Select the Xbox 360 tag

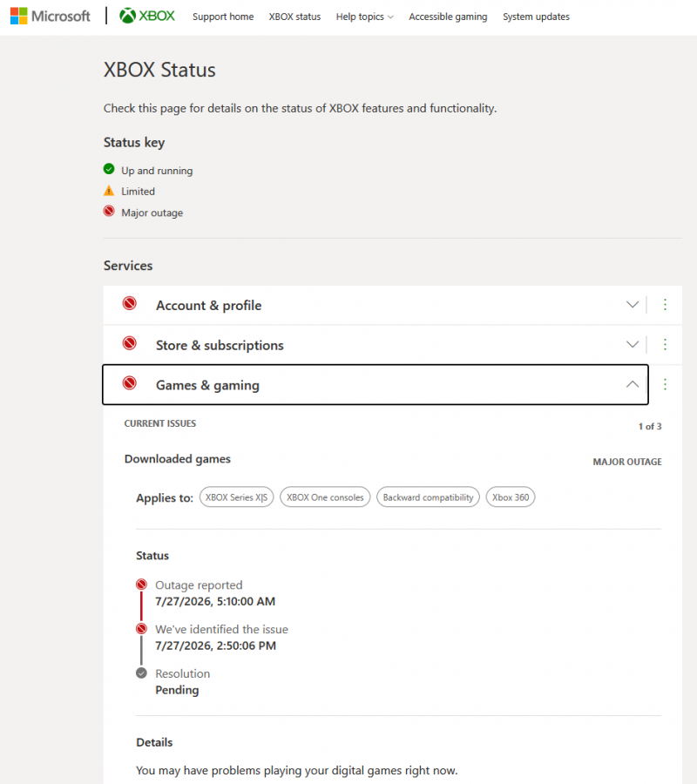[x=511, y=497]
